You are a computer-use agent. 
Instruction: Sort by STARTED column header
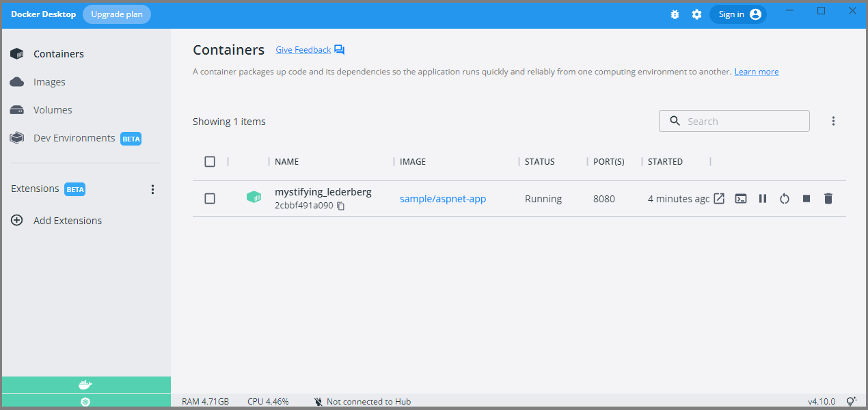(x=665, y=162)
